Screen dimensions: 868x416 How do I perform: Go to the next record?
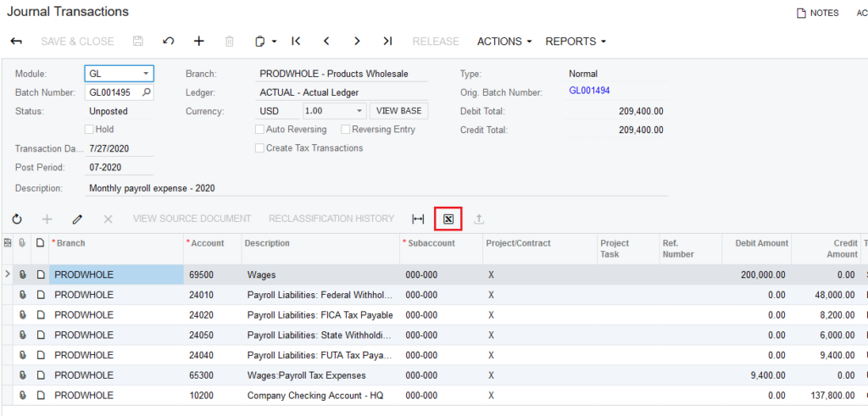357,42
